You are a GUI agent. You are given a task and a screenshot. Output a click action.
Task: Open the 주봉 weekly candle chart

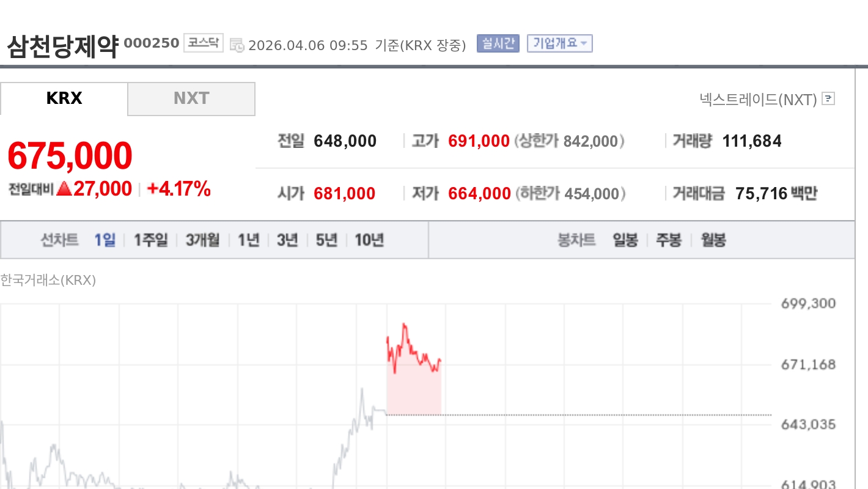pyautogui.click(x=669, y=240)
